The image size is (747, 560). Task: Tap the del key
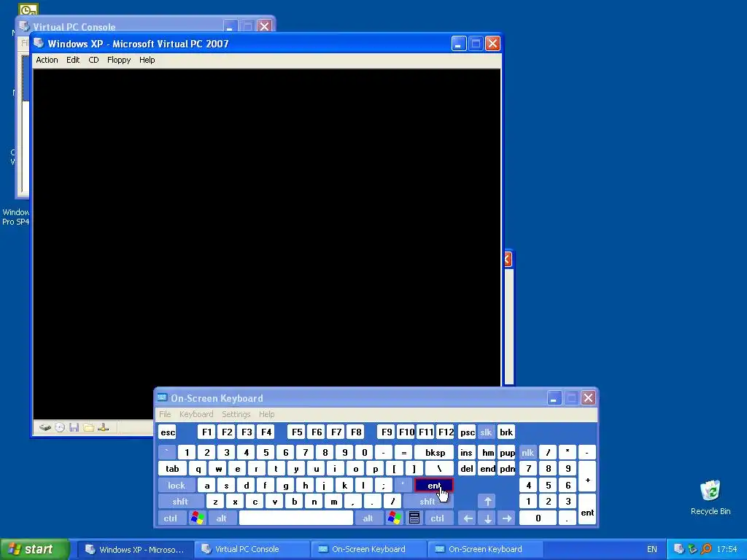click(467, 469)
